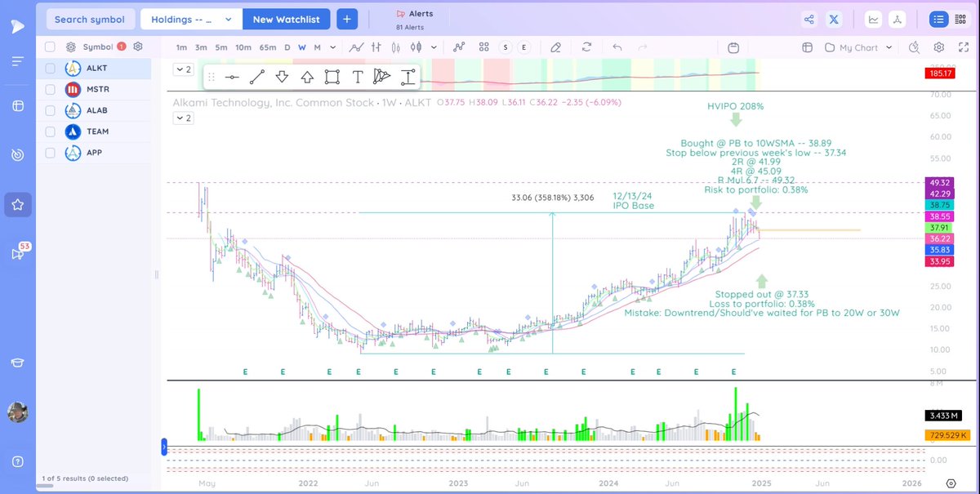The image size is (980, 494).
Task: Select the trend line drawing tool
Action: (x=256, y=77)
